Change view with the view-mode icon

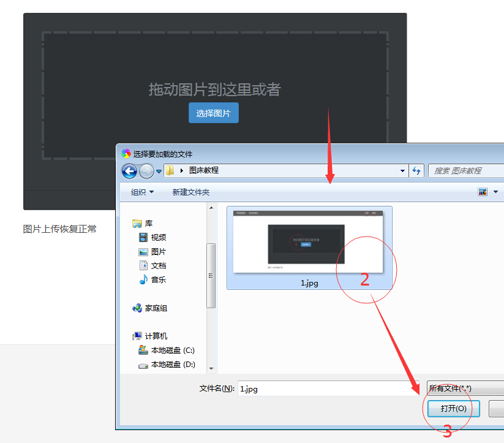click(483, 192)
